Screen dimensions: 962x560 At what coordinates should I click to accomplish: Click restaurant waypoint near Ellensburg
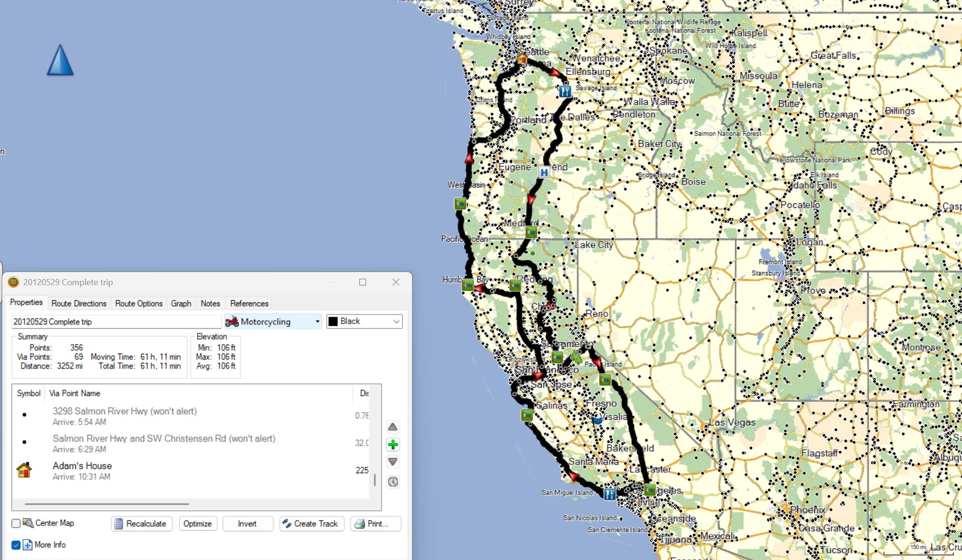565,91
